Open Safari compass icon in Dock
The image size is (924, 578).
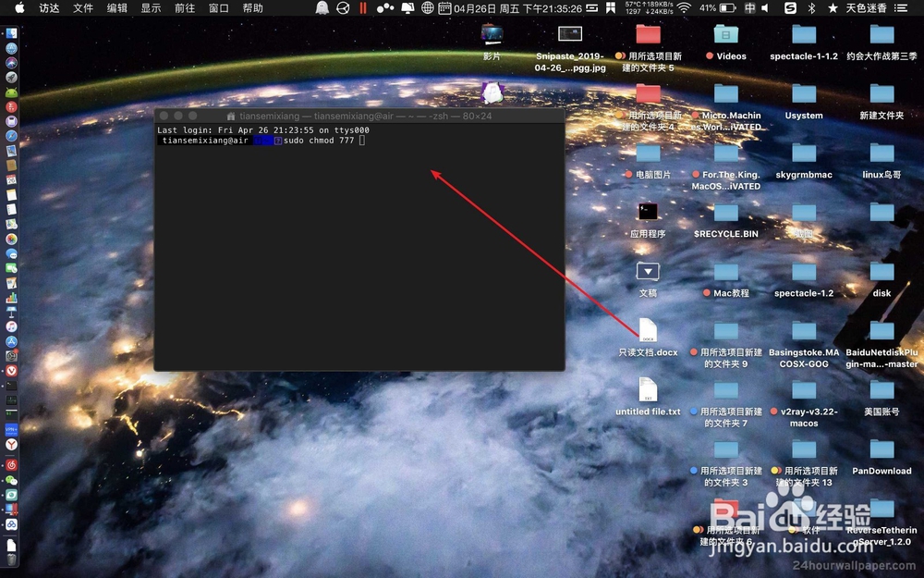pyautogui.click(x=11, y=136)
